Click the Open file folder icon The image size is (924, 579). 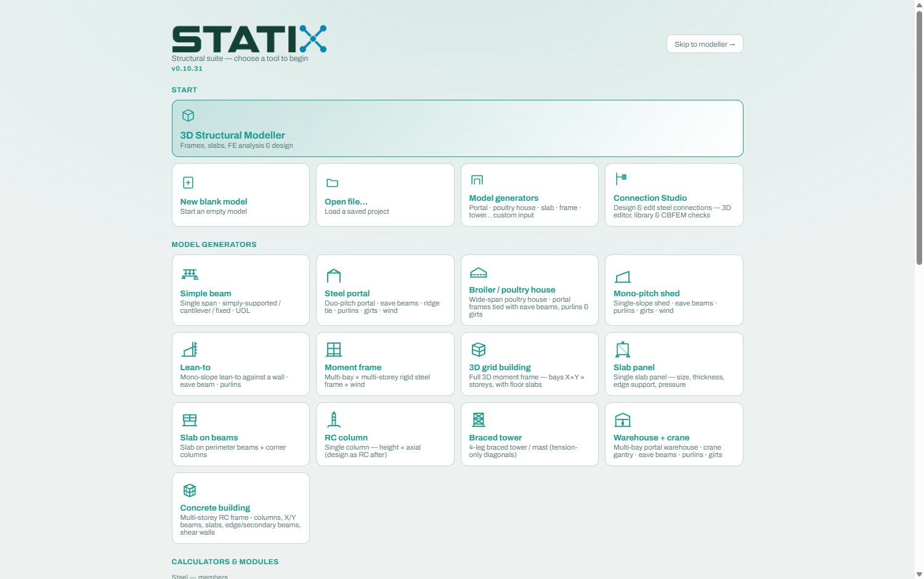pos(333,183)
